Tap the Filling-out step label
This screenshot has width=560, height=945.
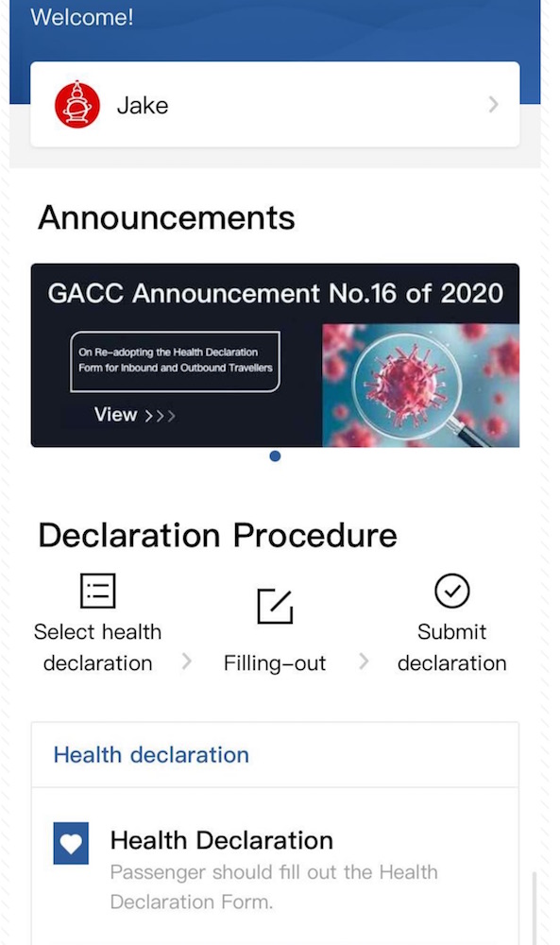(x=275, y=663)
